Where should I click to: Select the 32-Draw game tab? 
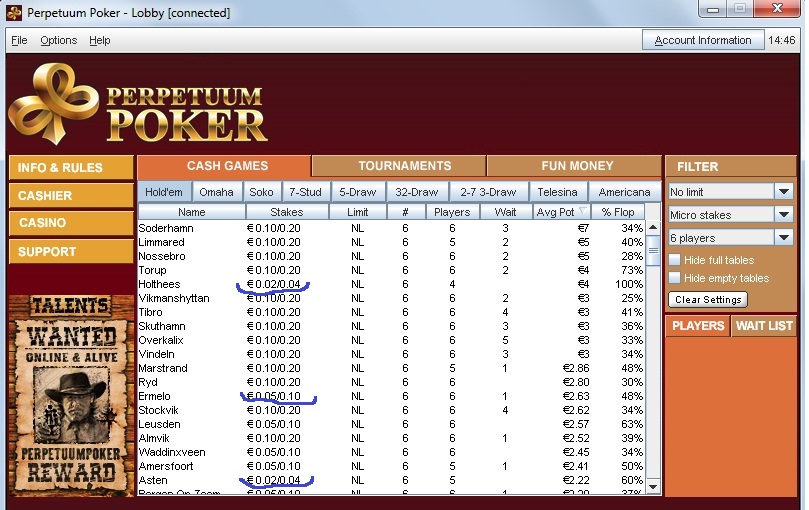[x=416, y=192]
